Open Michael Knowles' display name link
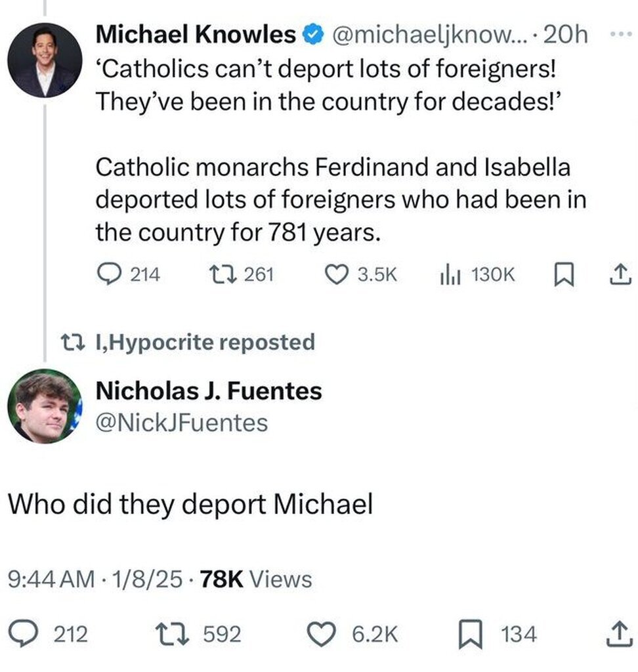The height and width of the screenshot is (672, 638). (x=196, y=35)
